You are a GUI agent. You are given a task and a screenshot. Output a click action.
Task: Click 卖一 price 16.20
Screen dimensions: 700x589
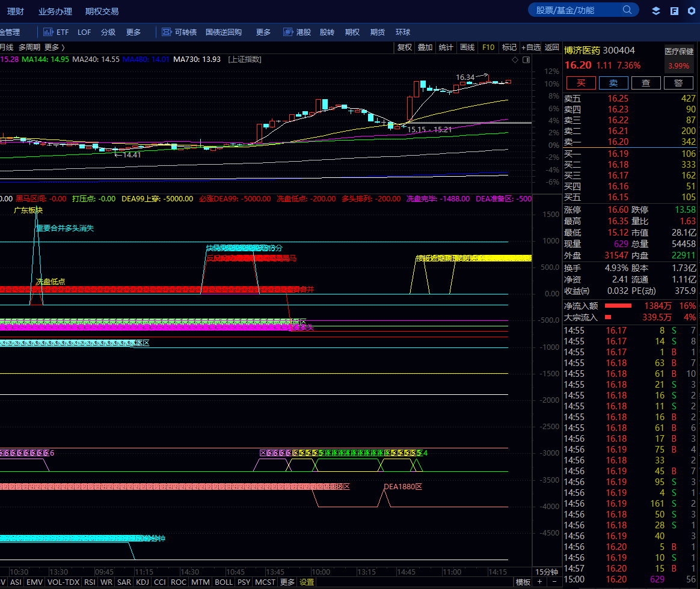pyautogui.click(x=618, y=142)
